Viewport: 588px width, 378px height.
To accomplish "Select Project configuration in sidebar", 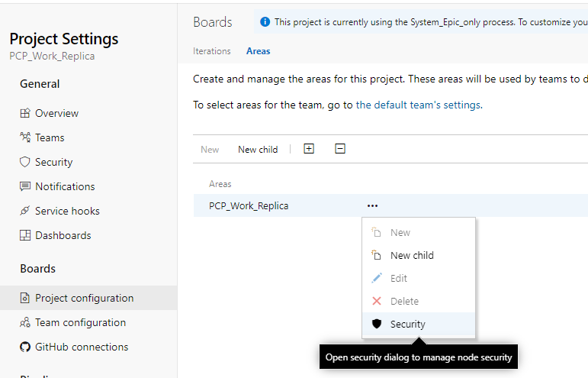I will pyautogui.click(x=88, y=298).
